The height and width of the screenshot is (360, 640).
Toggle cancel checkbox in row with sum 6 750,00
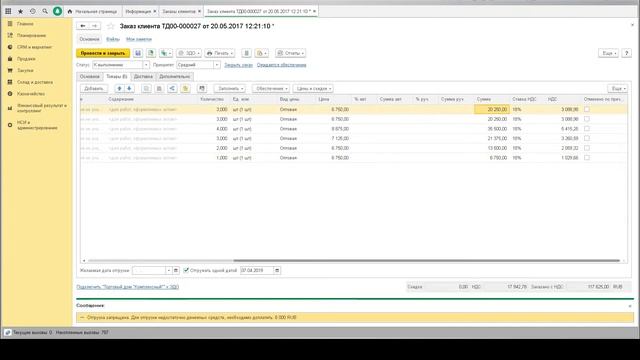pyautogui.click(x=587, y=158)
